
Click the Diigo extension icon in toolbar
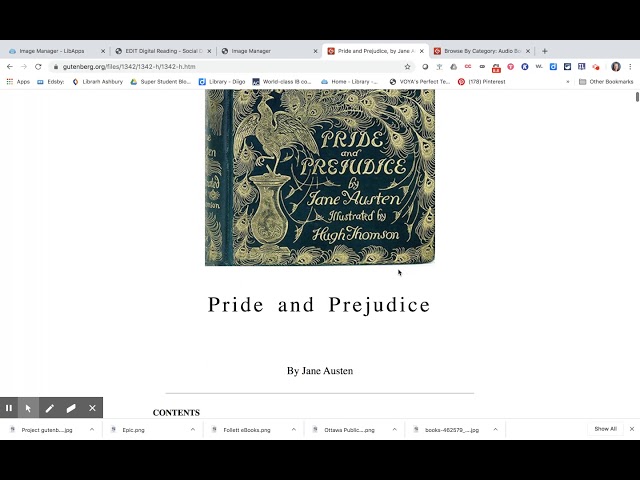click(553, 67)
